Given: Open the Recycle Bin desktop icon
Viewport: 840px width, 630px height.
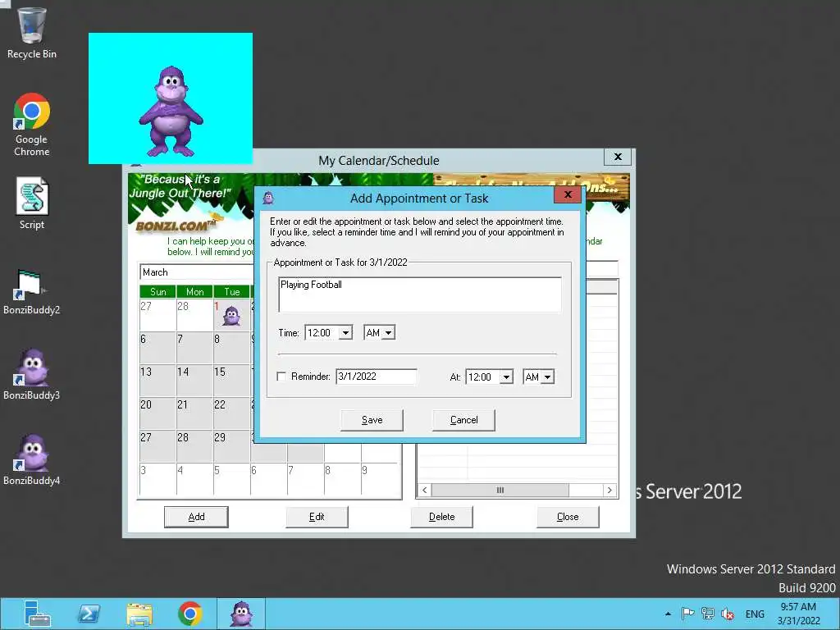Looking at the screenshot, I should point(32,32).
